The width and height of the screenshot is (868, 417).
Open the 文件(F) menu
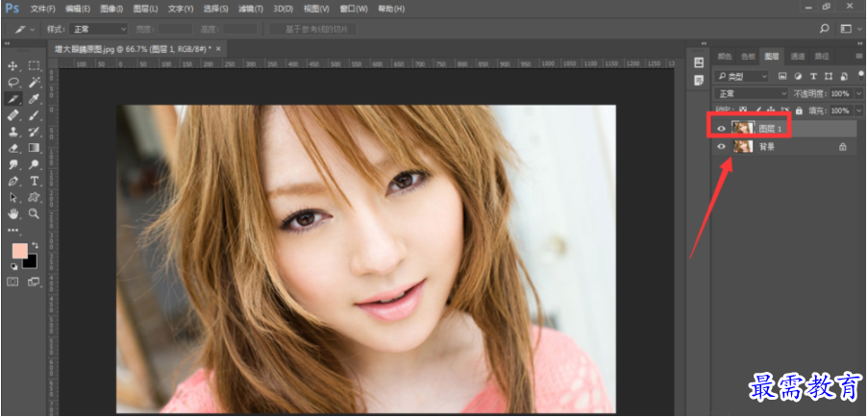coord(42,9)
